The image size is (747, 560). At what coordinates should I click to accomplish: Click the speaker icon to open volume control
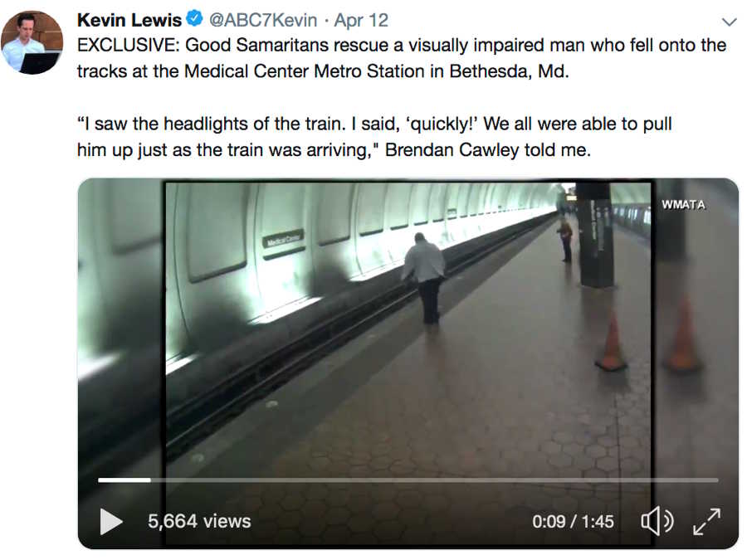click(x=658, y=522)
